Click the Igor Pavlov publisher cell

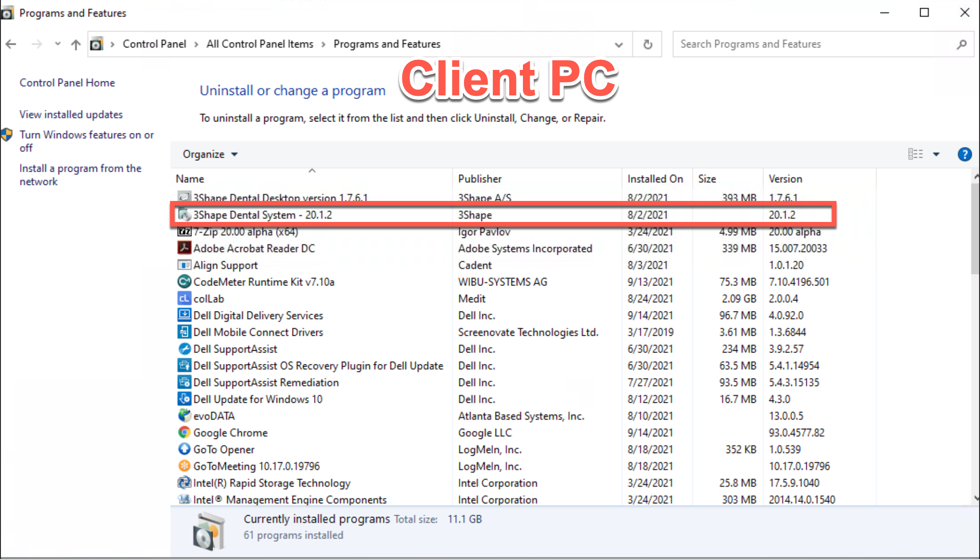(484, 232)
